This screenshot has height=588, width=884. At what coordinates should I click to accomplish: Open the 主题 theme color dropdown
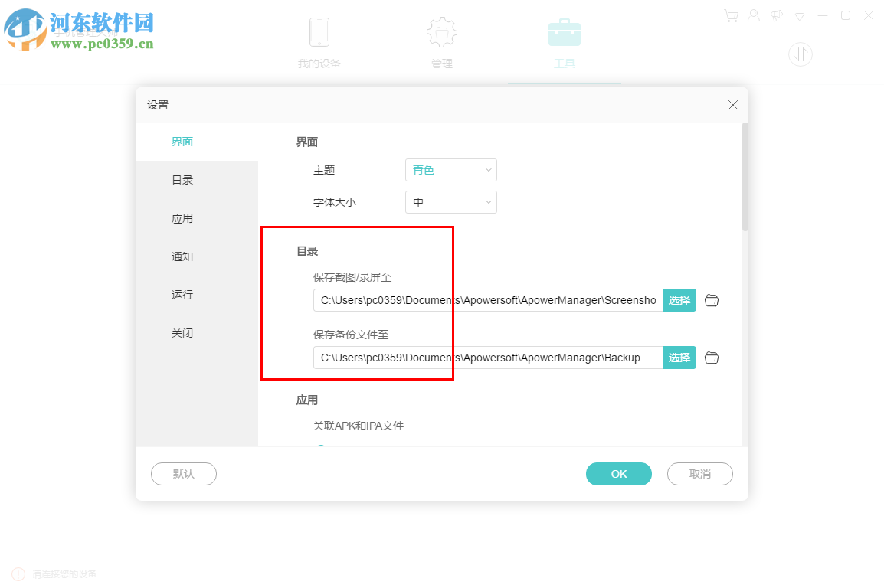tap(450, 170)
